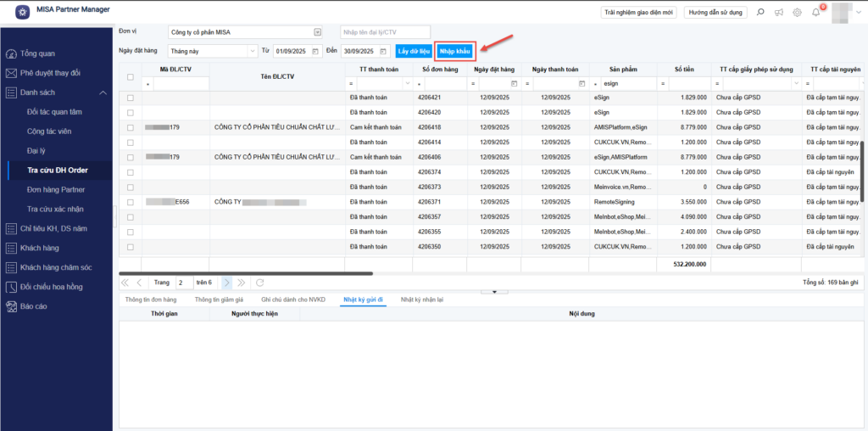Switch to Nhật ký gửi đi tab
The width and height of the screenshot is (868, 431).
363,299
